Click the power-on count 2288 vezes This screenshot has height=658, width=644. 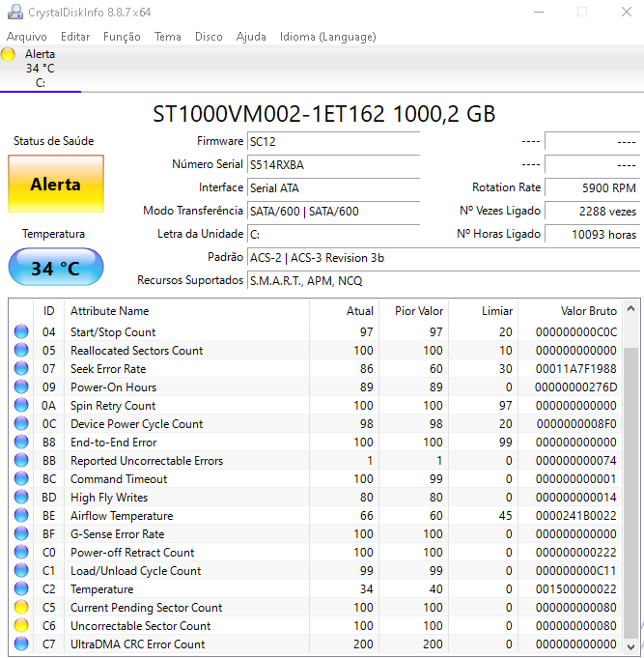(x=592, y=211)
